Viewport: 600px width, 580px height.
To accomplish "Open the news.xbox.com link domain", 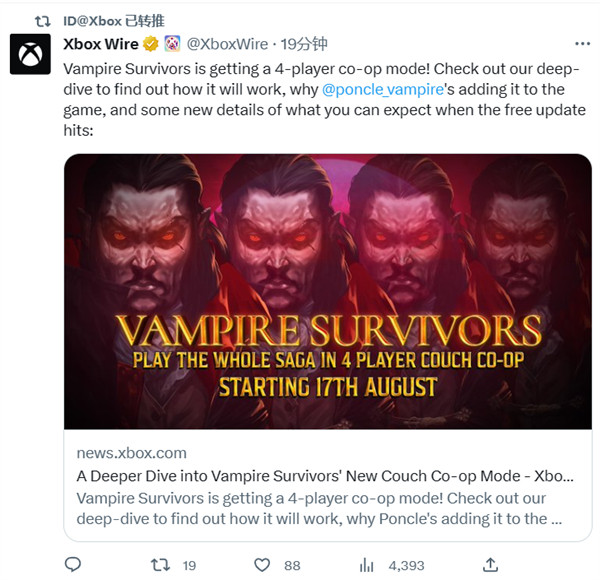I will [131, 453].
